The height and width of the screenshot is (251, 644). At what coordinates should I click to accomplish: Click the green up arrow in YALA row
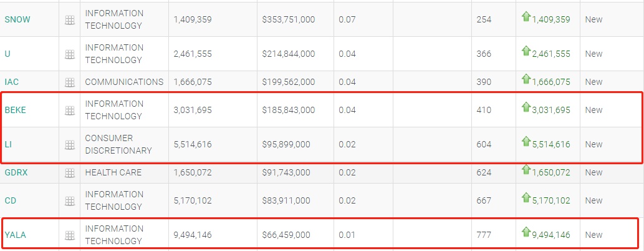pos(526,233)
